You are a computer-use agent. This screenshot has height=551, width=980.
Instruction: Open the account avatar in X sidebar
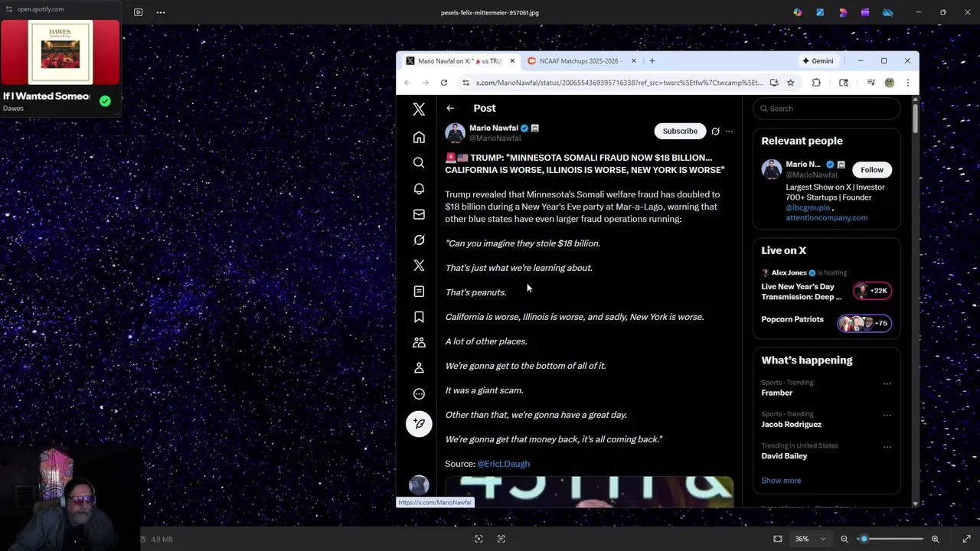(x=419, y=484)
